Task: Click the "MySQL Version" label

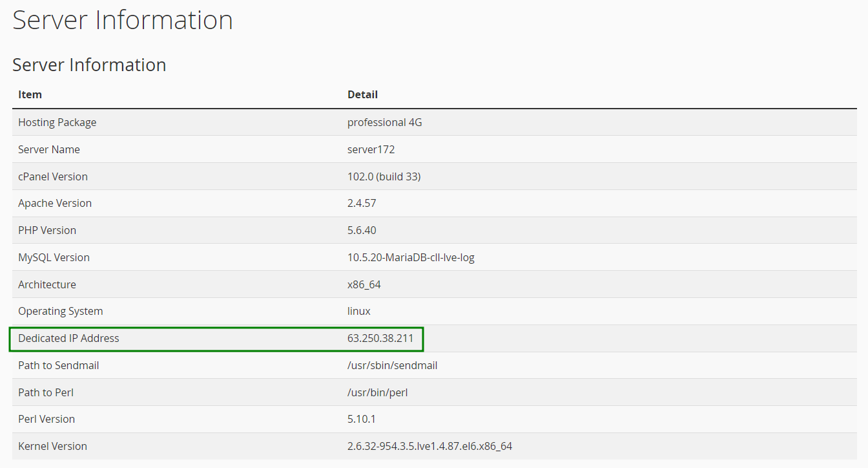Action: click(x=54, y=257)
